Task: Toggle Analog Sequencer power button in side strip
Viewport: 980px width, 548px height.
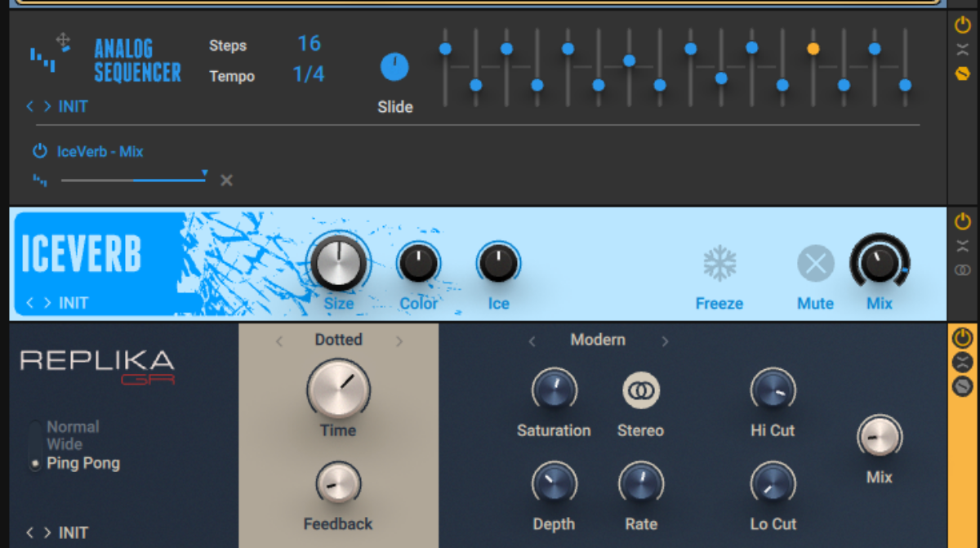Action: tap(963, 25)
